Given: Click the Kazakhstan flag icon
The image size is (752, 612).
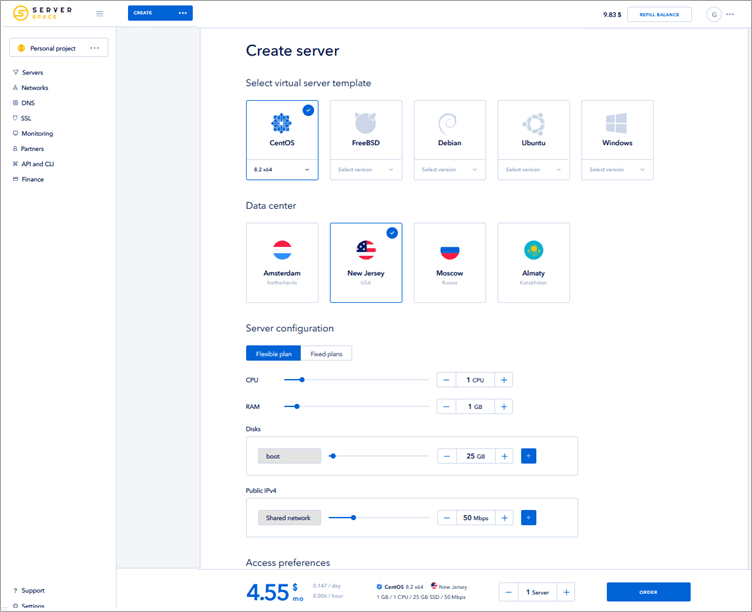Looking at the screenshot, I should (x=533, y=250).
